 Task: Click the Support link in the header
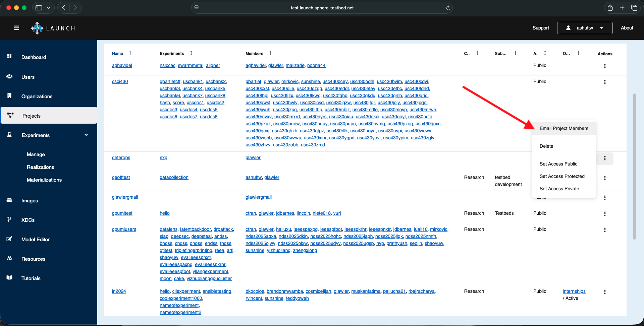tap(540, 28)
